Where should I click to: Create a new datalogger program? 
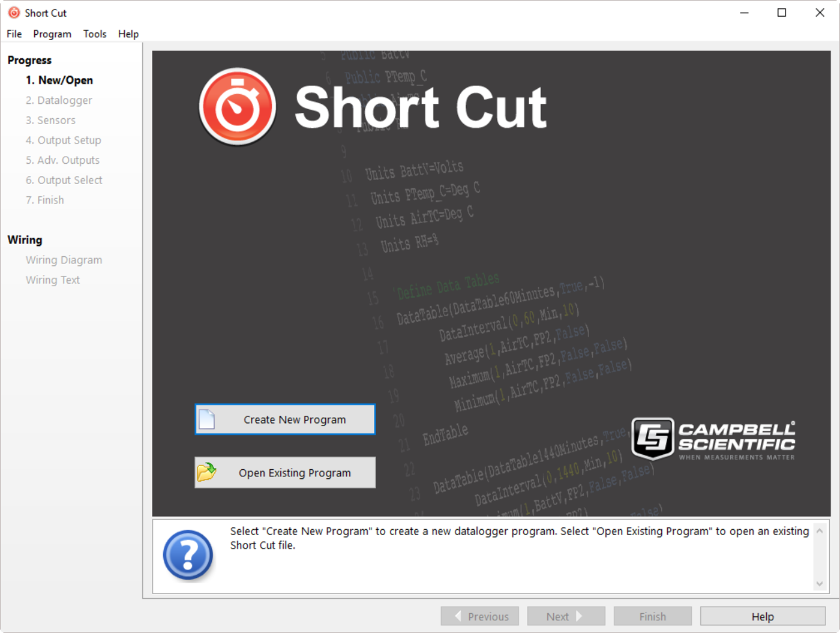pyautogui.click(x=285, y=419)
